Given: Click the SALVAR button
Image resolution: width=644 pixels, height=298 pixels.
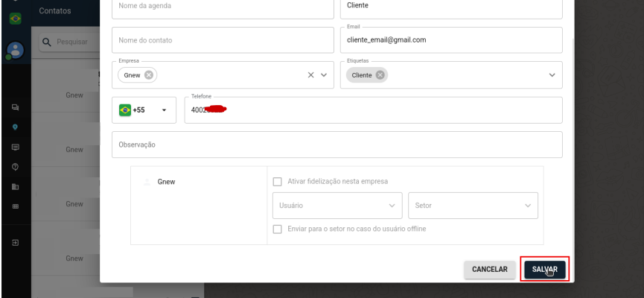Looking at the screenshot, I should 544,270.
